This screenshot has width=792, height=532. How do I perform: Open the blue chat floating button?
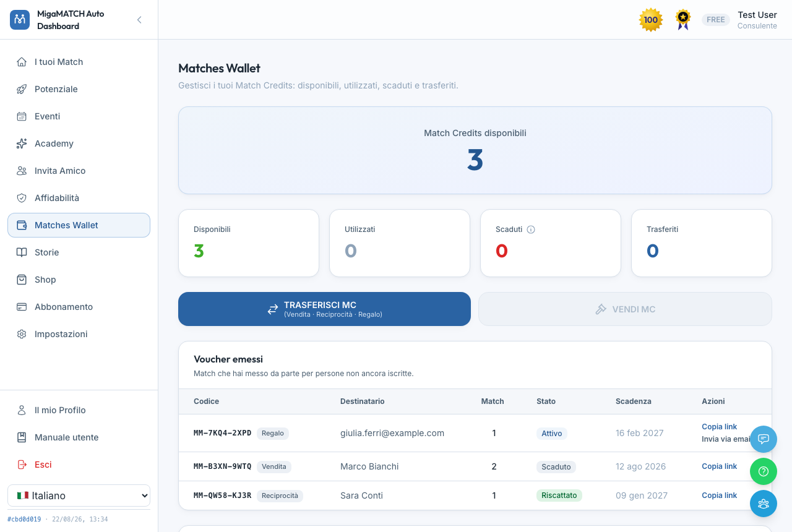click(764, 439)
